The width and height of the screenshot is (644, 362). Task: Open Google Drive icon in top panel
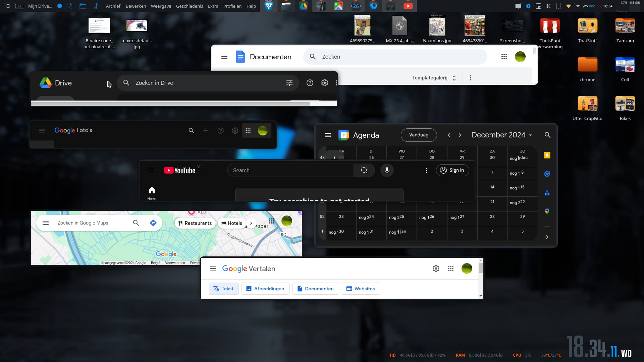click(x=304, y=6)
